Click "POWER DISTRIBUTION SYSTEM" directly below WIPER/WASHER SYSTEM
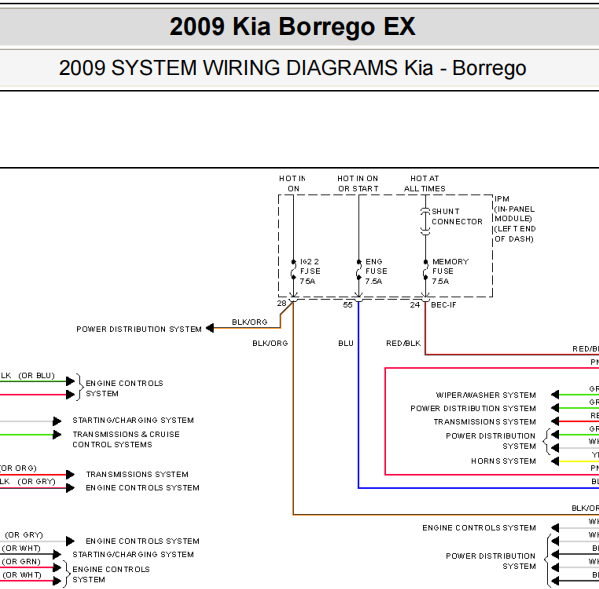599x589 pixels. [x=473, y=408]
